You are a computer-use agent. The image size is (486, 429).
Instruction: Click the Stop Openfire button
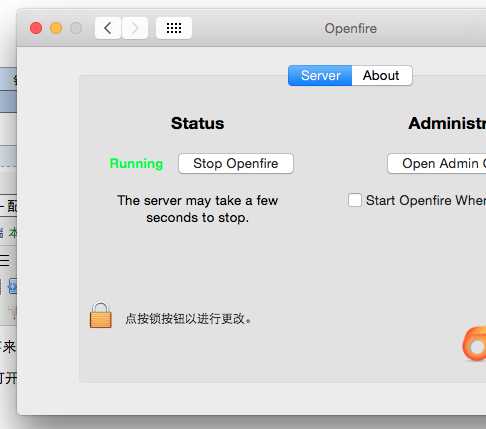coord(236,163)
